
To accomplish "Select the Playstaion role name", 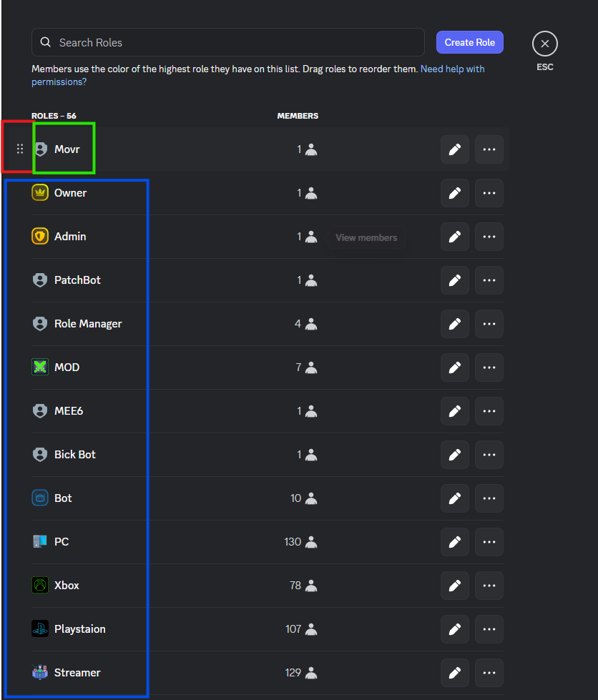I will point(80,629).
